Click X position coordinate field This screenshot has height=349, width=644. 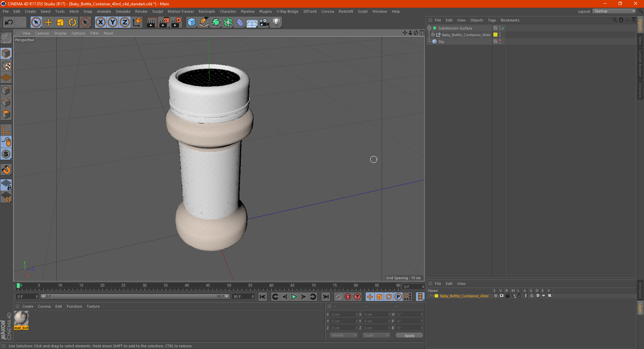[344, 314]
